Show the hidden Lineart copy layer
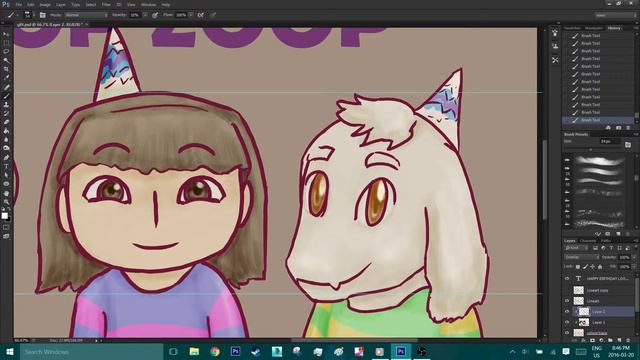Screen dimensions: 640x360 (x=567, y=290)
